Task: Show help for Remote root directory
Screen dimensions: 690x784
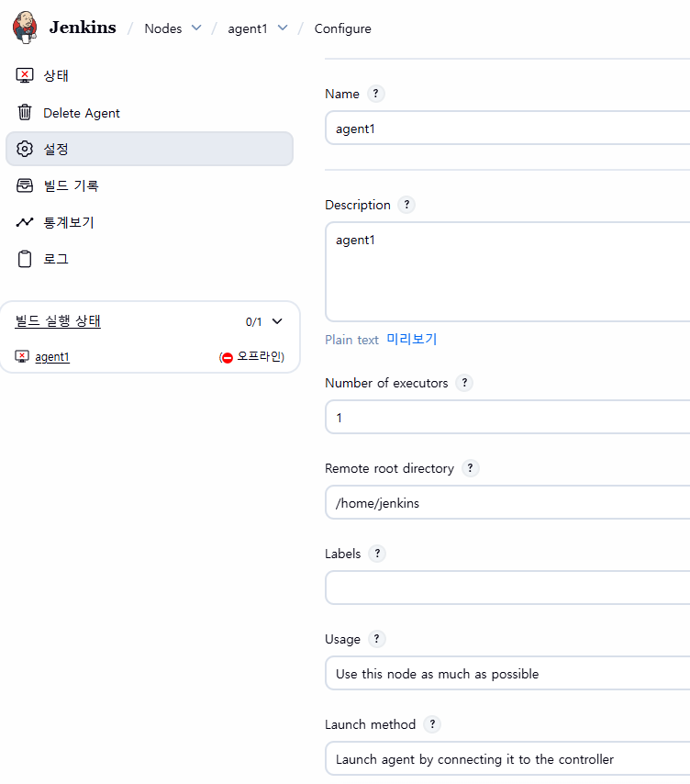Action: pyautogui.click(x=470, y=468)
